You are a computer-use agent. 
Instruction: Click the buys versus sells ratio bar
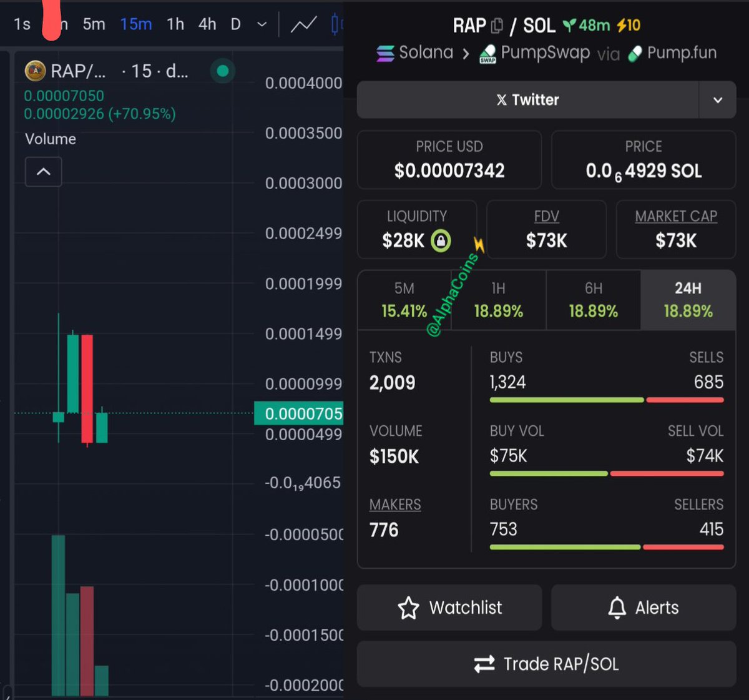607,400
